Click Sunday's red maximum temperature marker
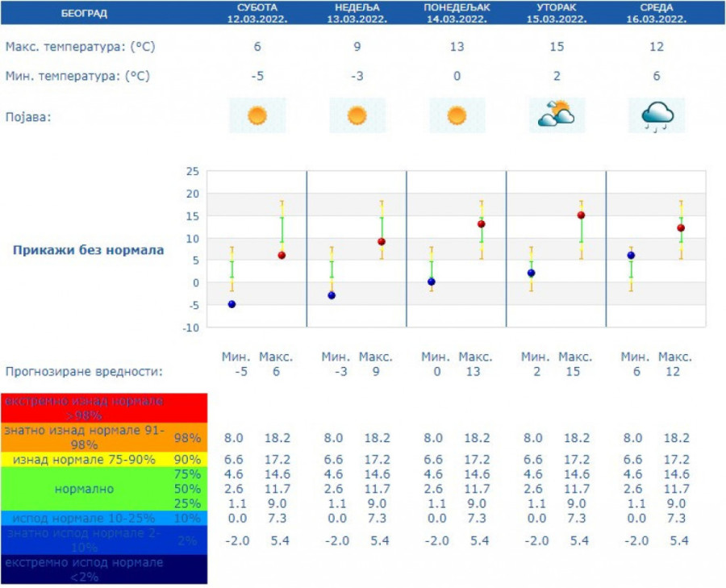This screenshot has height=588, width=726. coord(382,242)
